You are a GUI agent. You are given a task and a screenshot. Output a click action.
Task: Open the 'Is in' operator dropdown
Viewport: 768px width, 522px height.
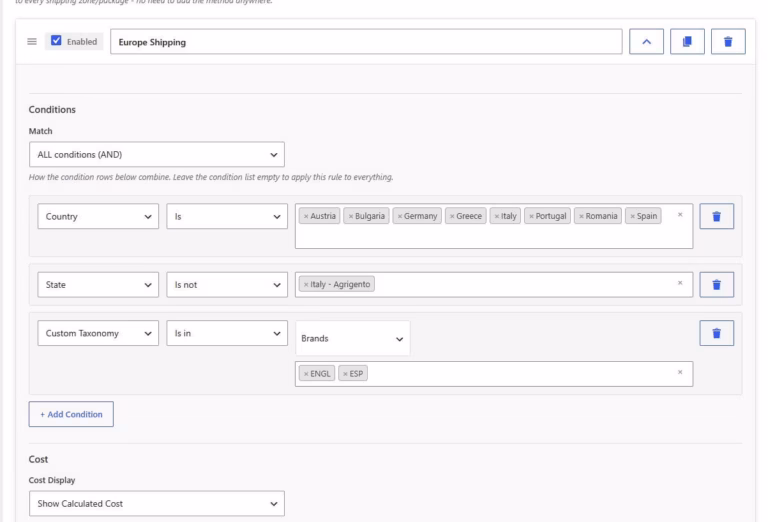(x=227, y=333)
